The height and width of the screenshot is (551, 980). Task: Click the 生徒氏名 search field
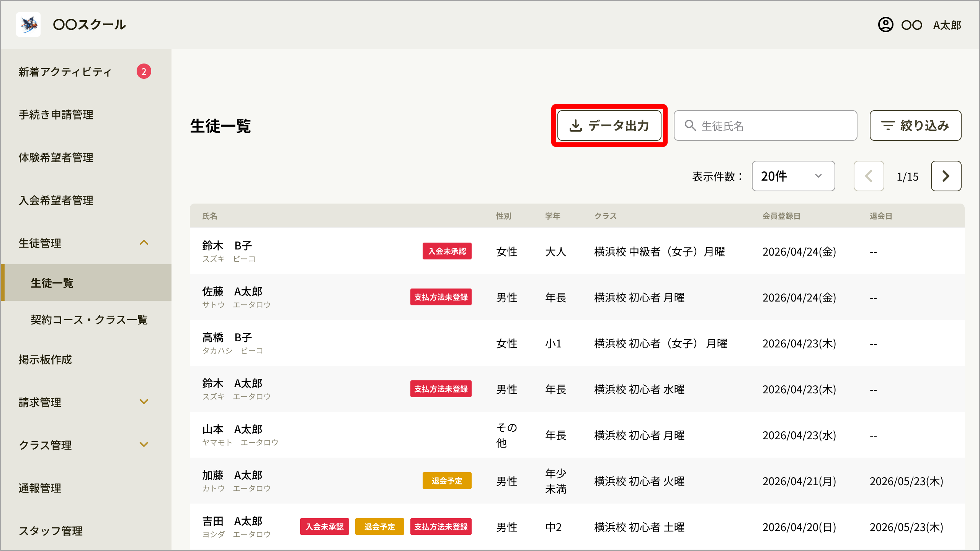pyautogui.click(x=765, y=126)
